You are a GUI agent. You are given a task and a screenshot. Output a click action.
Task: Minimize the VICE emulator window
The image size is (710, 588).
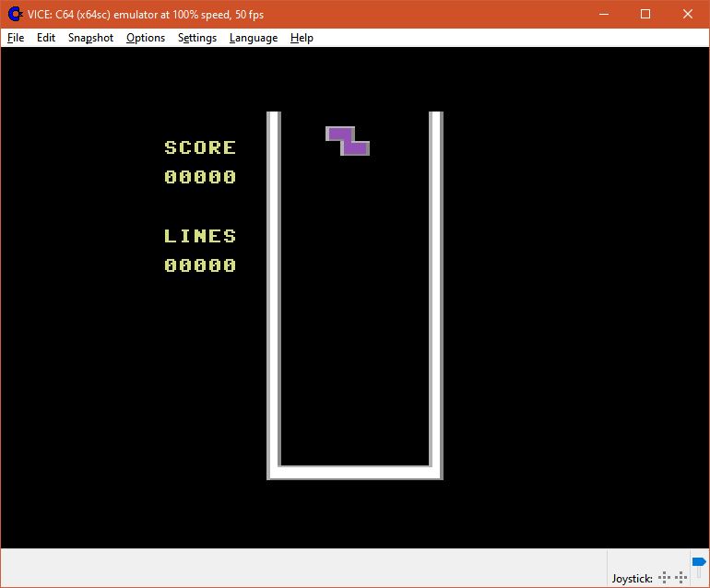pos(604,14)
